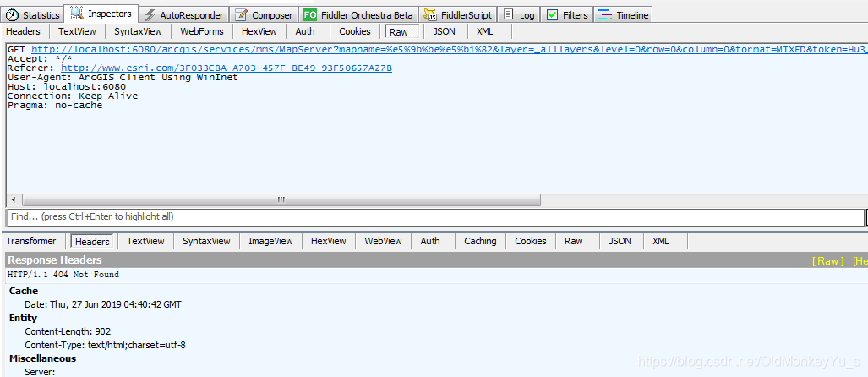The image size is (868, 377).
Task: Select response XML inspector tab
Action: coord(660,241)
